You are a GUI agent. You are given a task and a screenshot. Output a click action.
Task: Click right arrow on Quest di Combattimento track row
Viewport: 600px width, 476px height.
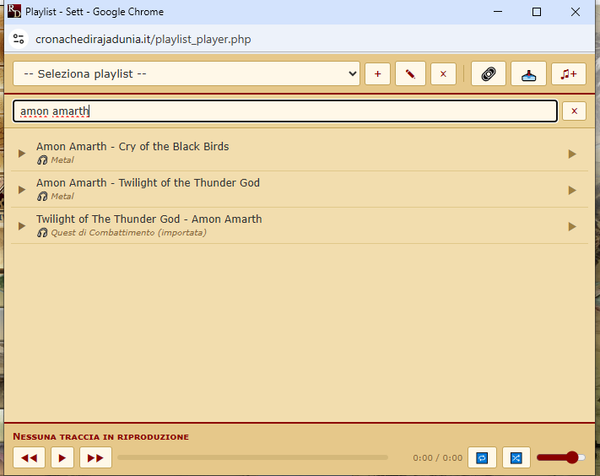coord(572,227)
